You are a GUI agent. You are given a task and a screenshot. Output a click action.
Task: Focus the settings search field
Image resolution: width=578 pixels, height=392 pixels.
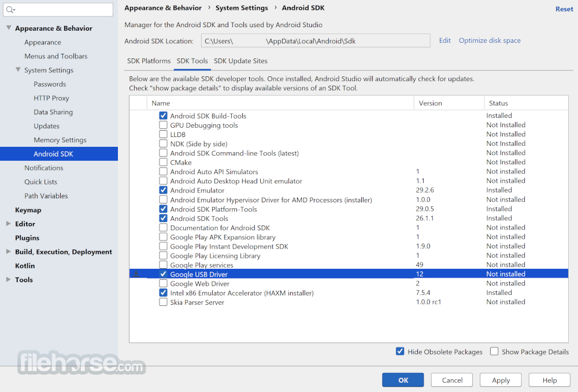(58, 10)
